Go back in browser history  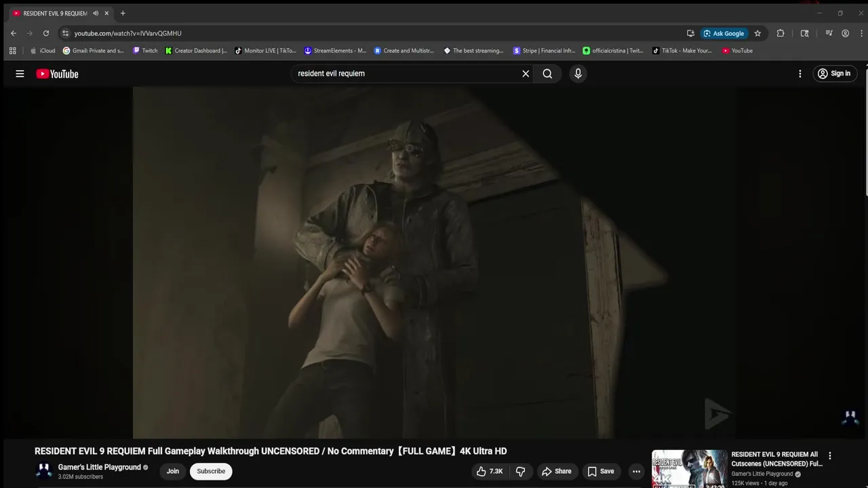coord(14,33)
